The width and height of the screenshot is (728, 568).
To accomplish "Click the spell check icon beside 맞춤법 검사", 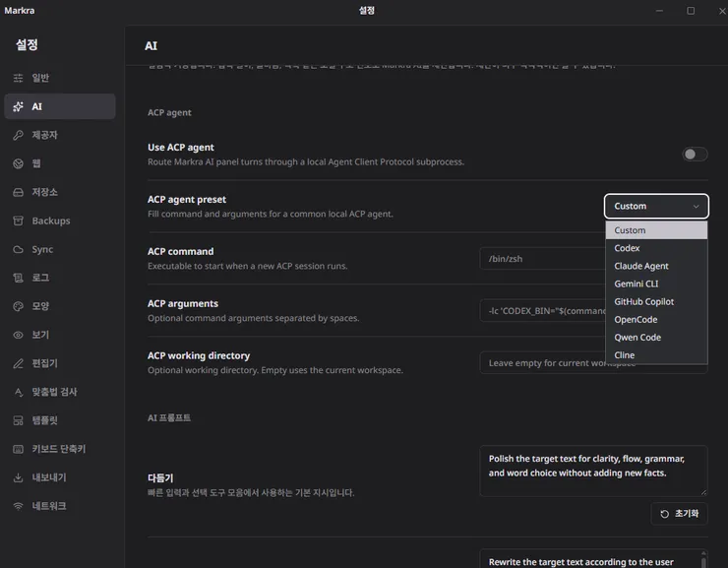I will click(x=18, y=392).
